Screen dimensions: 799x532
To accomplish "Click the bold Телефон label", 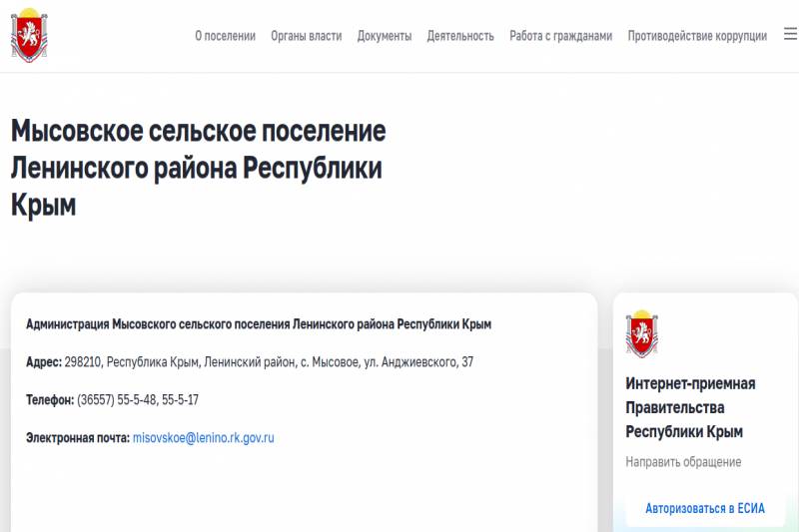I will 50,400.
